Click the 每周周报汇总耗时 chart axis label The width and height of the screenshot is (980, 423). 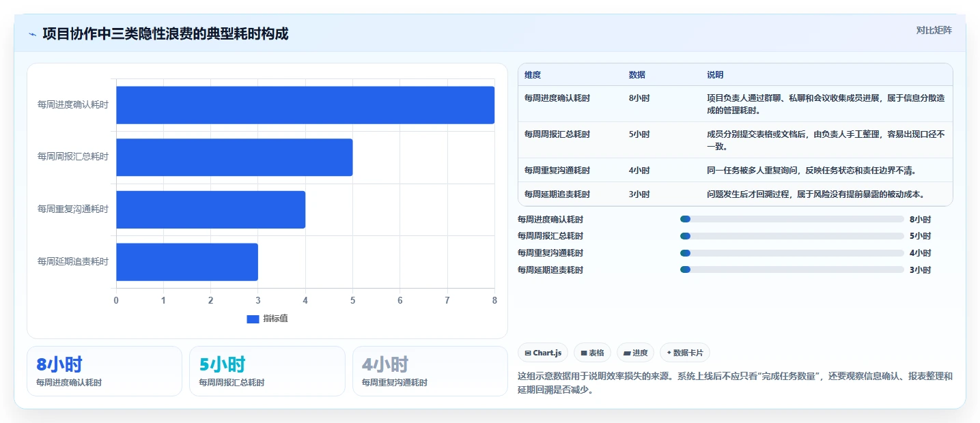click(x=73, y=157)
